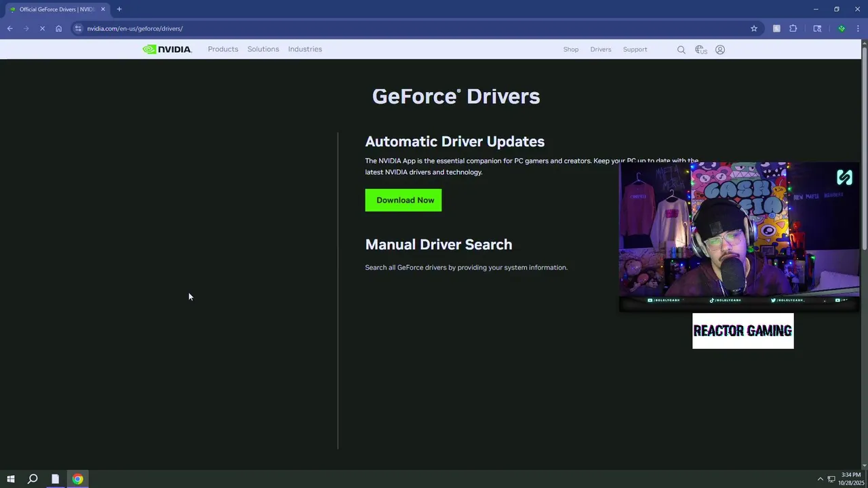868x488 pixels.
Task: Click the 'Search all GeForce drivers' text
Action: click(466, 268)
